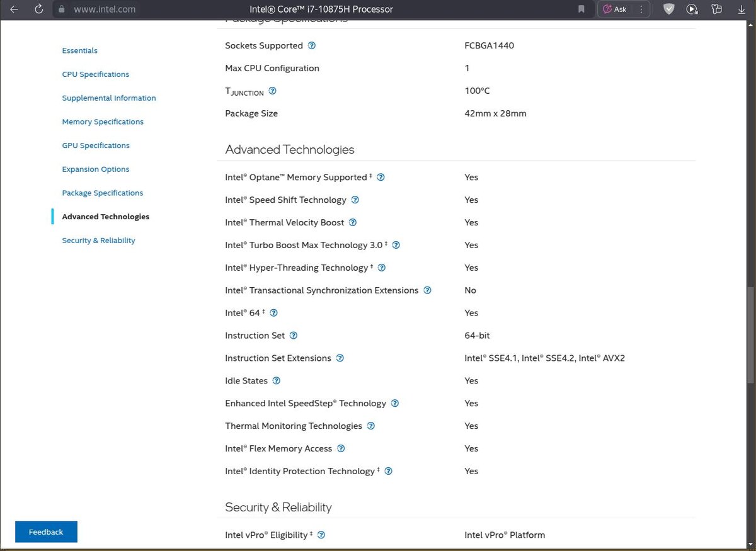Select Advanced Technologies in the sidebar
Screen dimensions: 756x551
click(105, 217)
